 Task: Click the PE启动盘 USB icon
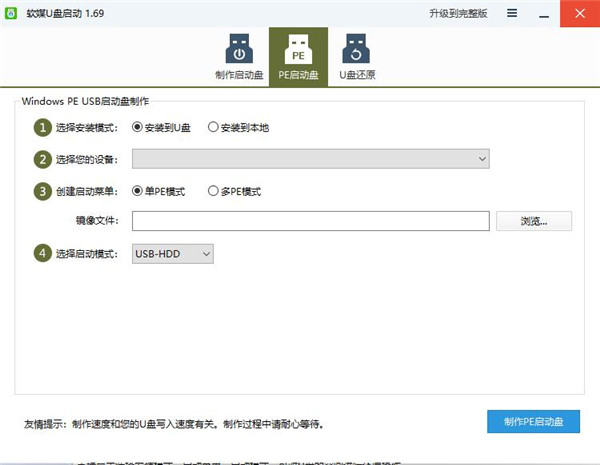point(298,49)
